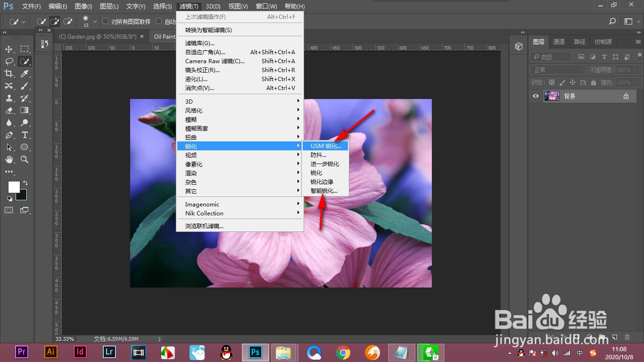This screenshot has height=362, width=644.
Task: Open the Edit Toolbar three-dots button
Action: pyautogui.click(x=9, y=172)
